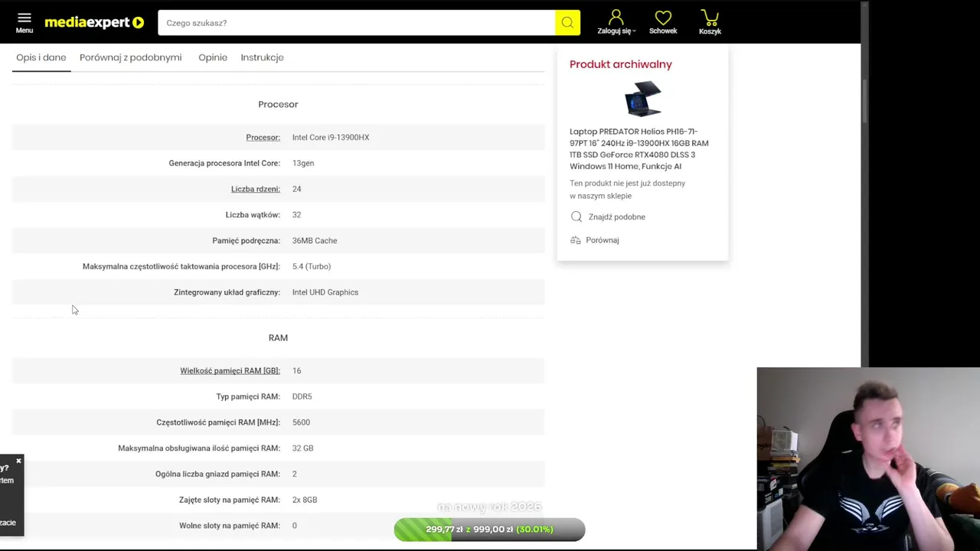Click the Zintegrowany układ graficzny label
980x551 pixels.
click(227, 292)
